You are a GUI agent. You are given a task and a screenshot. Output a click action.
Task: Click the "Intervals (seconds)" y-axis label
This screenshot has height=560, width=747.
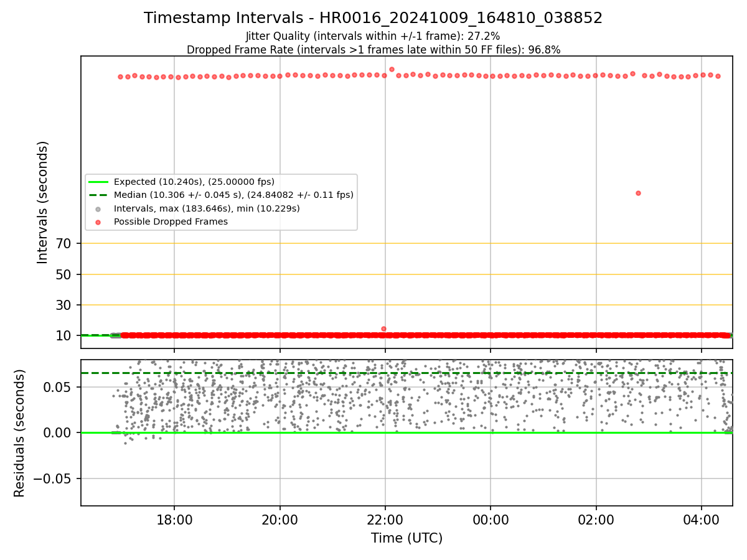tap(43, 202)
